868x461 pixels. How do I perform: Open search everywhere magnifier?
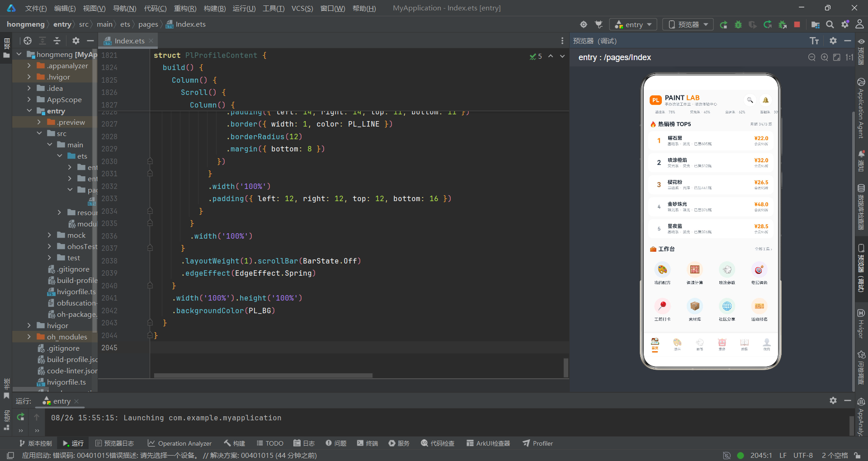(830, 25)
